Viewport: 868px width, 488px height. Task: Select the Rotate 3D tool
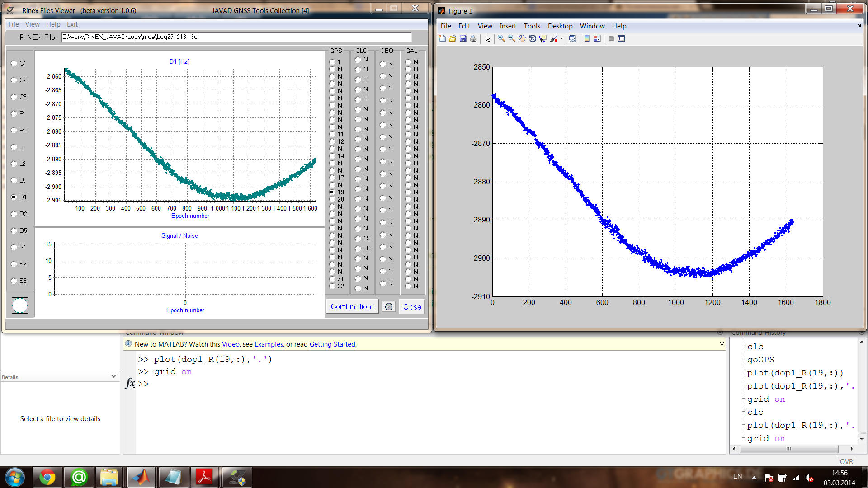tap(533, 39)
